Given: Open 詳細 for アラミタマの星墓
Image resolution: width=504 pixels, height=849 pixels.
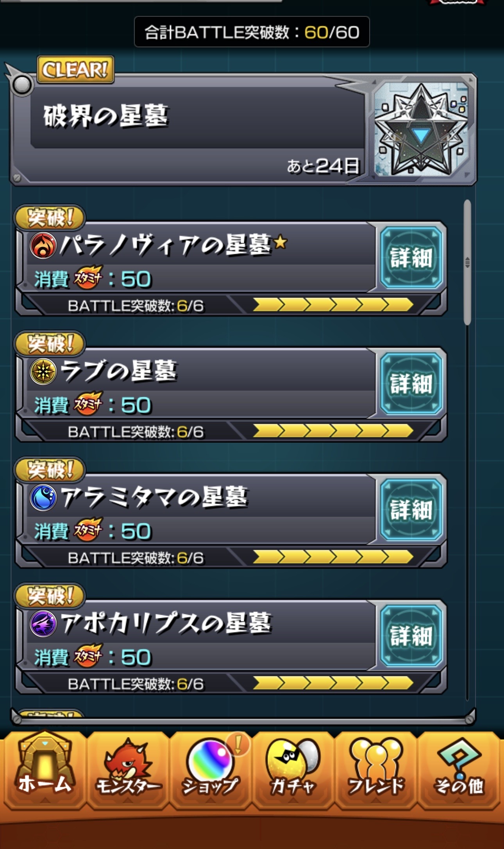Looking at the screenshot, I should tap(411, 510).
